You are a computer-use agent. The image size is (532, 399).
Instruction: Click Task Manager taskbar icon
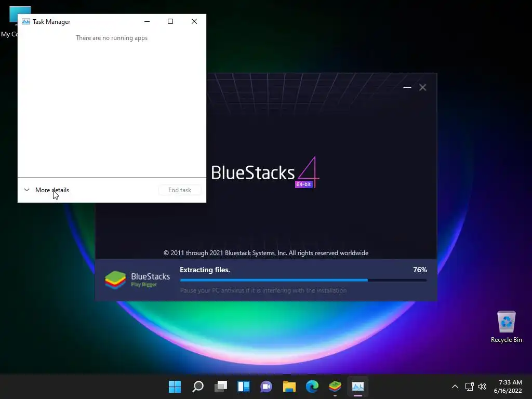pyautogui.click(x=358, y=387)
